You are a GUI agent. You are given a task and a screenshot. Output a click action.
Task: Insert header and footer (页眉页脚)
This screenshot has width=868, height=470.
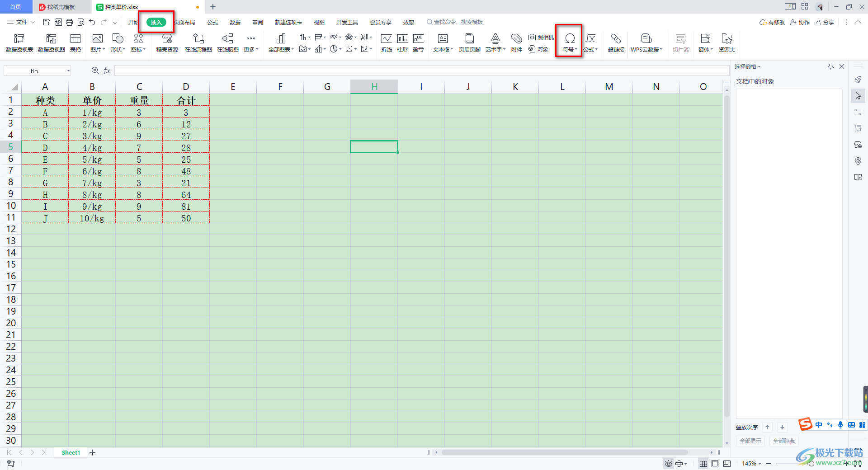(x=470, y=43)
